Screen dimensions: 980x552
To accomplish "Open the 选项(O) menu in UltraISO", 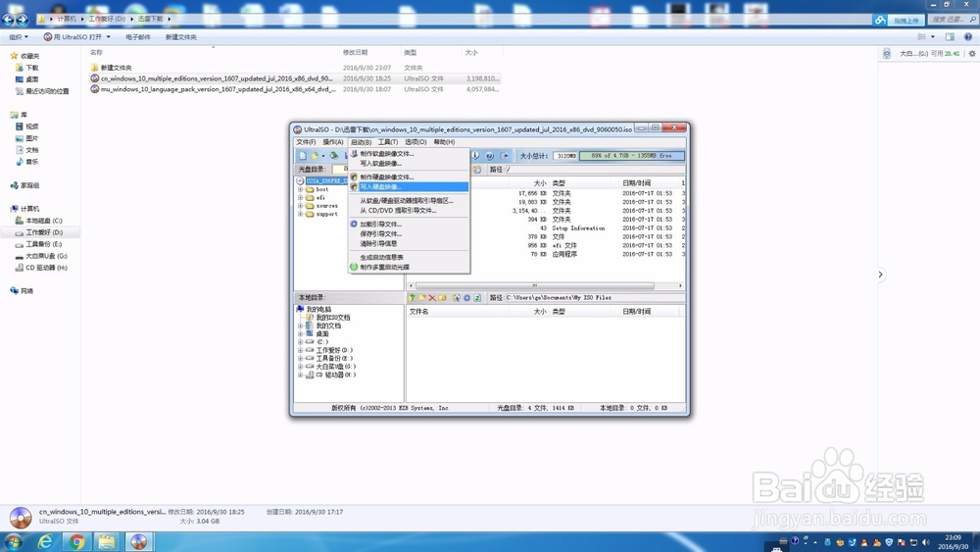I will tap(416, 142).
